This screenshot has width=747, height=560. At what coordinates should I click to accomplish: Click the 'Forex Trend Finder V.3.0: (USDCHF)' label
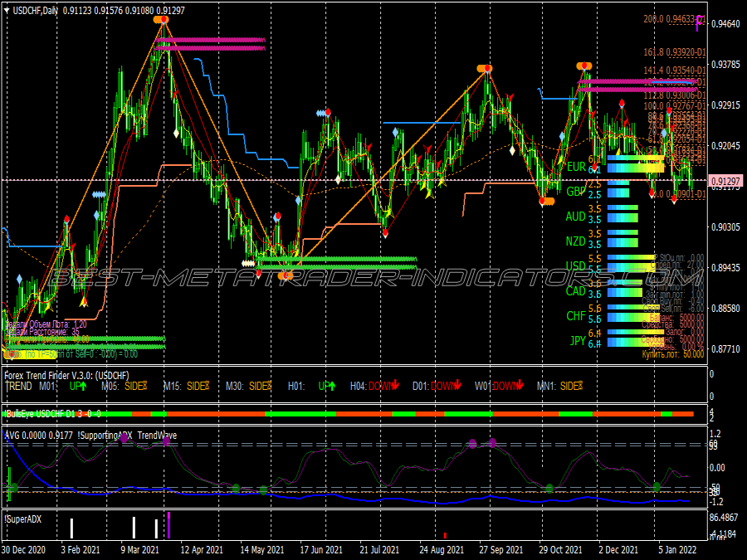(x=66, y=376)
